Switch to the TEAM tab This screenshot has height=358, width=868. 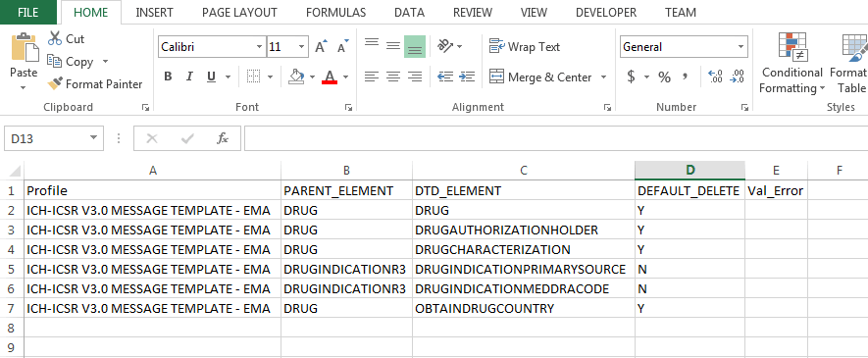coord(681,12)
